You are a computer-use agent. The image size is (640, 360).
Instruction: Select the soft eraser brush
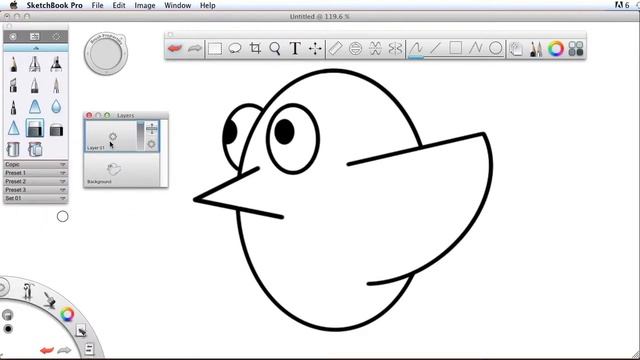pyautogui.click(x=56, y=130)
